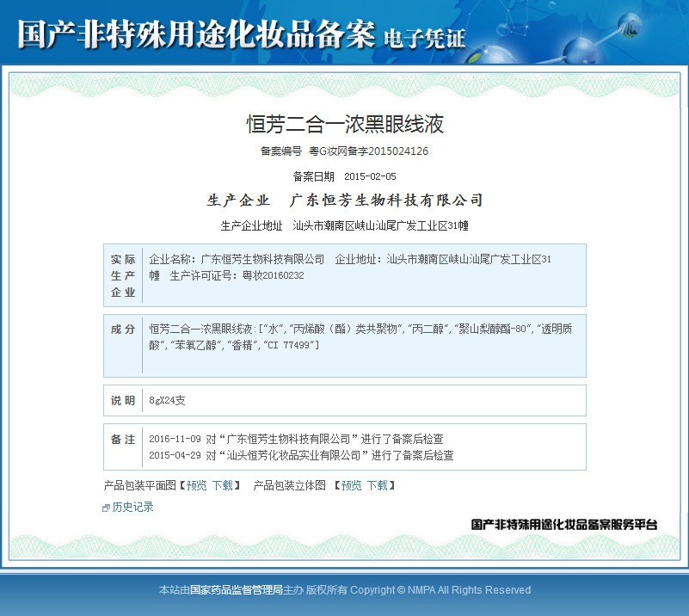The image size is (689, 616).
Task: Click the 生产企业地址 field label
Action: [x=251, y=225]
